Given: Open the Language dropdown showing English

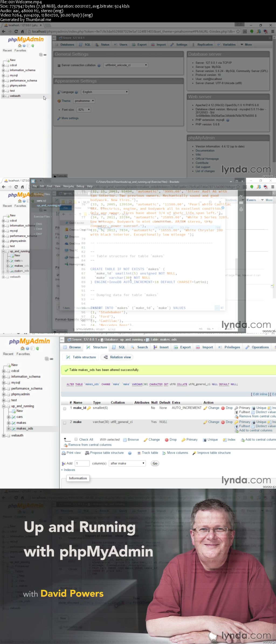Looking at the screenshot, I should point(105,92).
